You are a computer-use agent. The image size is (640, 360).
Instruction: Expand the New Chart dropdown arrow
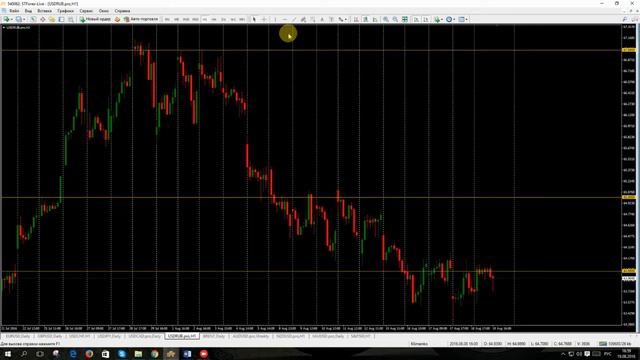tap(12, 19)
